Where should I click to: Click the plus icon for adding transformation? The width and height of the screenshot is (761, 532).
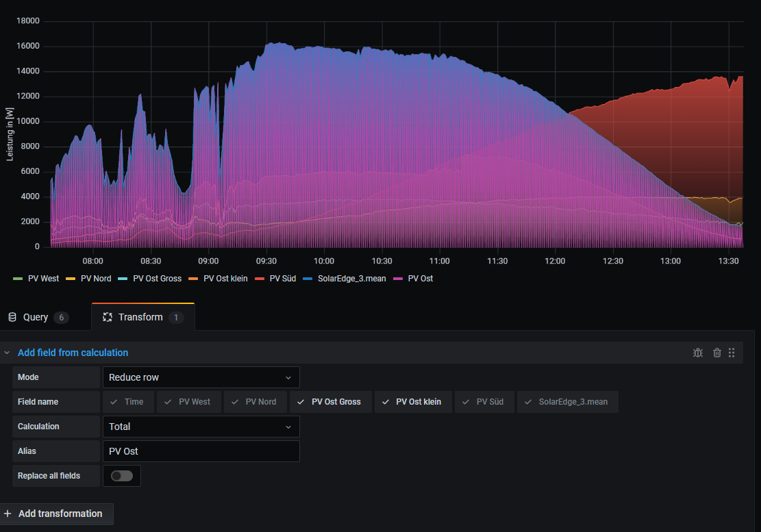[x=8, y=514]
